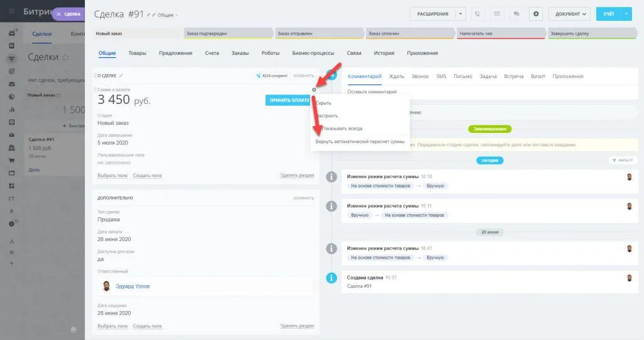This screenshot has width=644, height=340.
Task: Open the settings gear in top toolbar
Action: pyautogui.click(x=536, y=14)
